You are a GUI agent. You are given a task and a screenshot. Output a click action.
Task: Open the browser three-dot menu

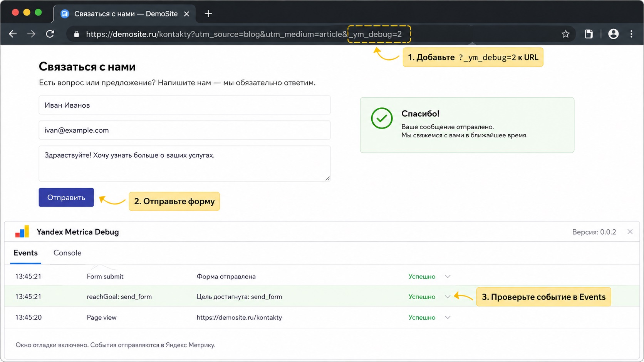(631, 34)
